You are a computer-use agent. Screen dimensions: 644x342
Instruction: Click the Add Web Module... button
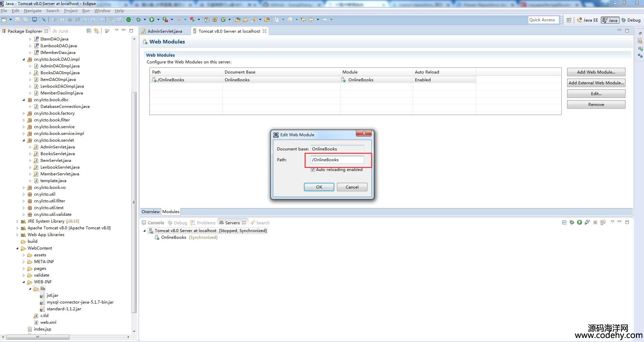(x=596, y=72)
